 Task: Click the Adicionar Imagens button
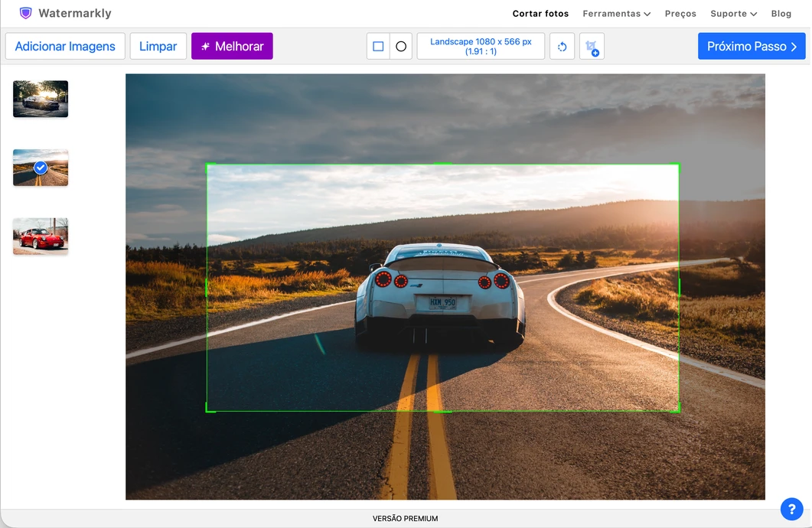tap(65, 46)
